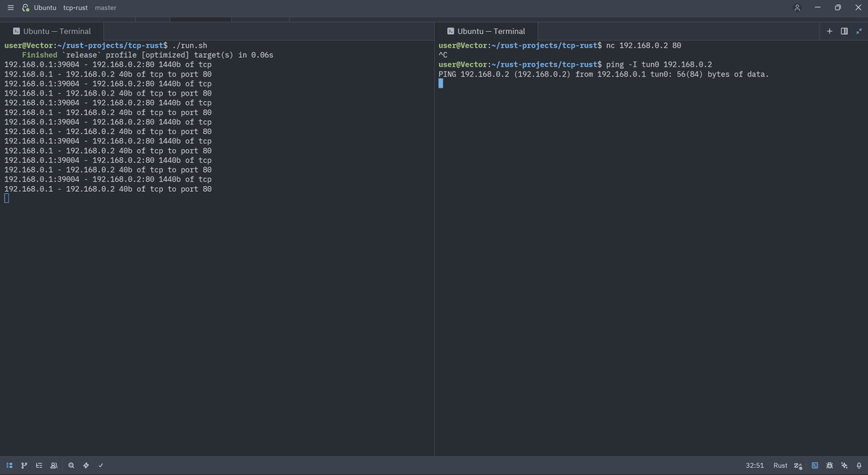Open the tcp-rust project switcher

75,7
